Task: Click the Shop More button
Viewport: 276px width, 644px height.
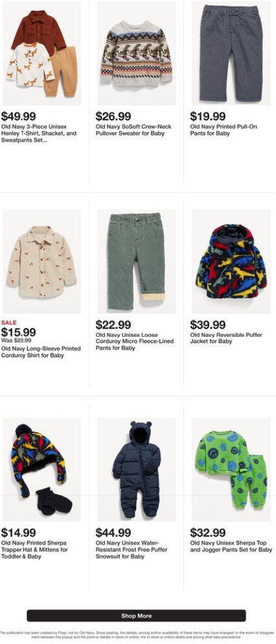Action: pyautogui.click(x=136, y=615)
